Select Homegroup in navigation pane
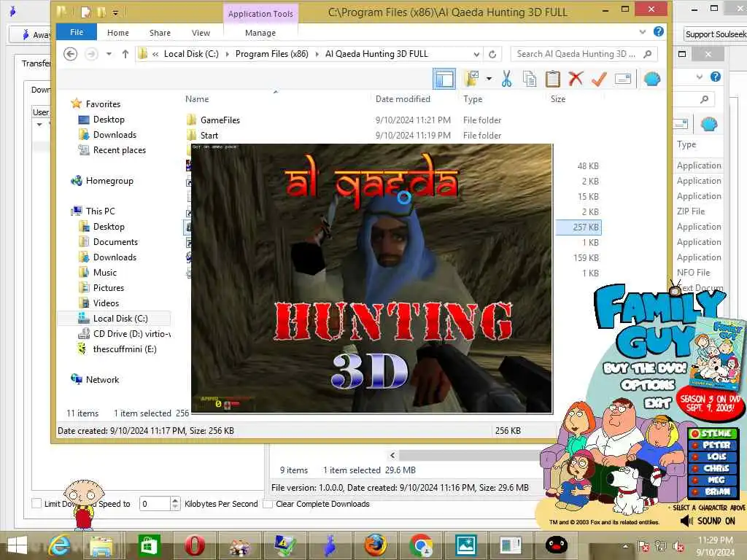Screen dimensions: 747x560 [x=109, y=181]
